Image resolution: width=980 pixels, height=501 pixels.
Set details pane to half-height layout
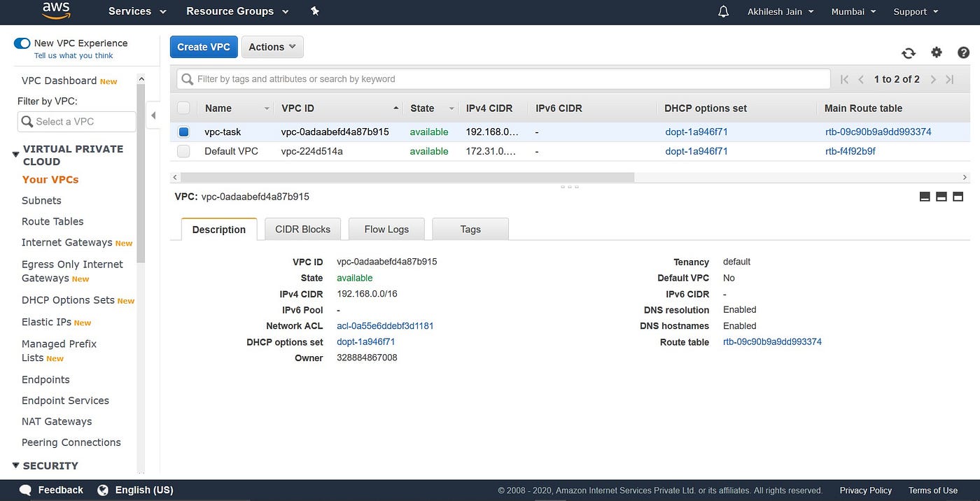click(941, 197)
